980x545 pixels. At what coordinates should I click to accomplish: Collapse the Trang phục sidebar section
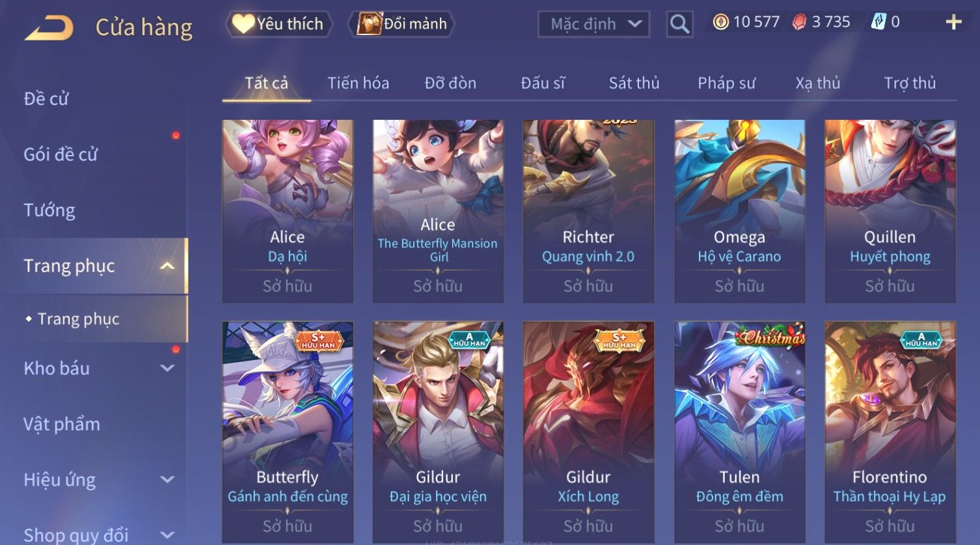(x=167, y=266)
